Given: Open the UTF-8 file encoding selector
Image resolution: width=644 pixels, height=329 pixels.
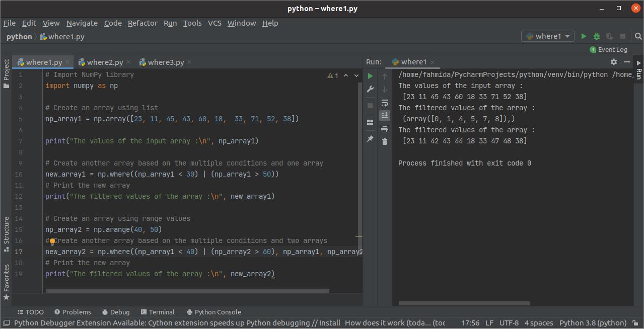Looking at the screenshot, I should (x=509, y=323).
